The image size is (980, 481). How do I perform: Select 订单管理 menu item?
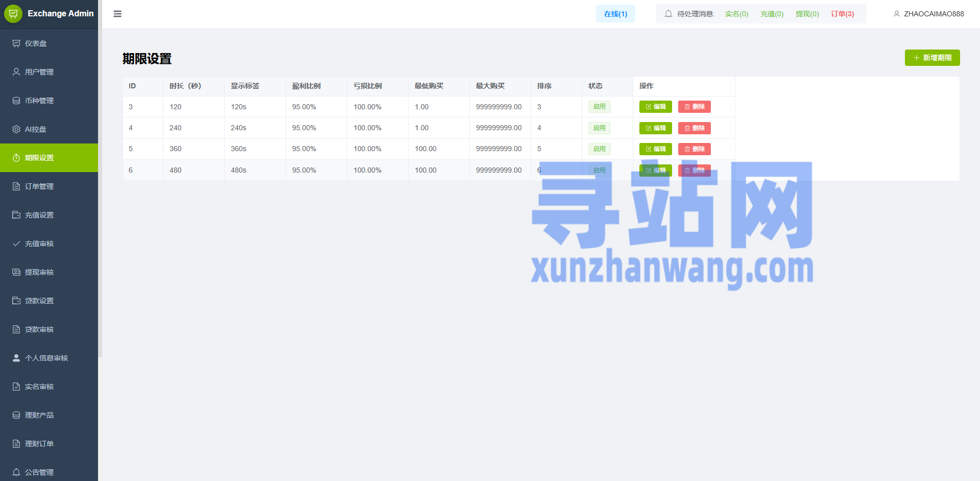(39, 186)
